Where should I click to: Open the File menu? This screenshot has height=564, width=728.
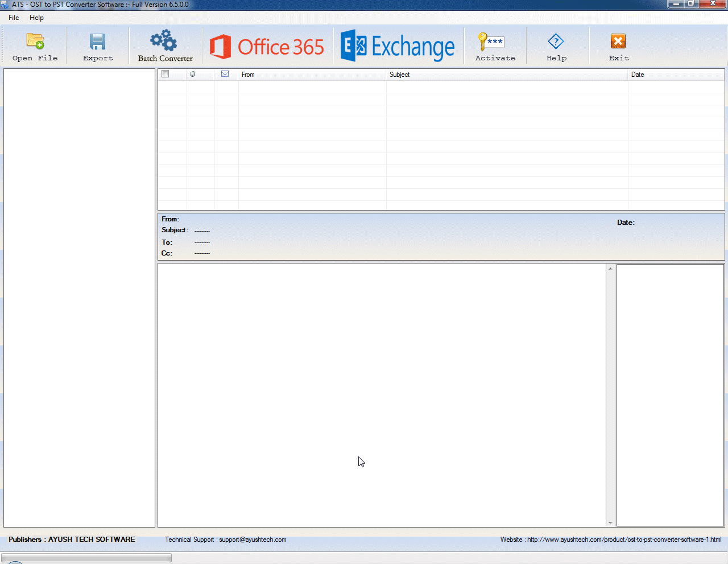14,18
